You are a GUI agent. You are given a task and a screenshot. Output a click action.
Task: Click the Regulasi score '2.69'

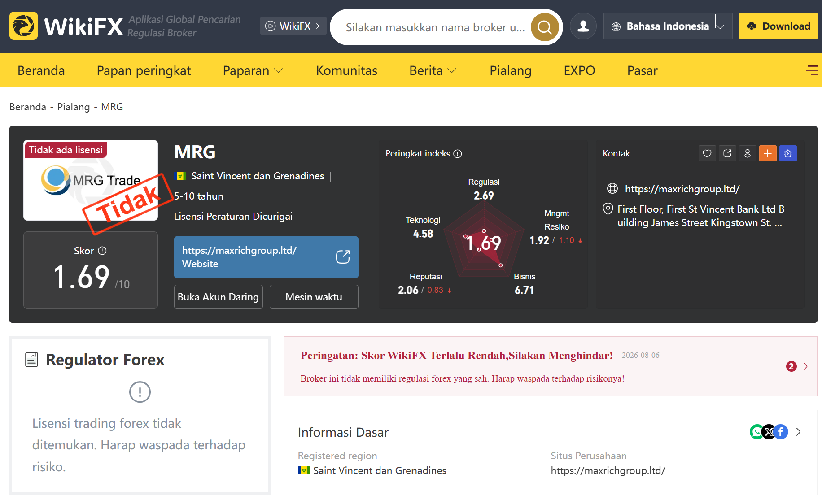pos(484,196)
